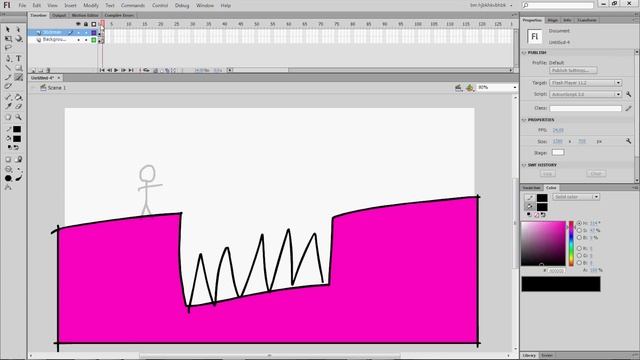Click the SWF History Clear button

(596, 173)
